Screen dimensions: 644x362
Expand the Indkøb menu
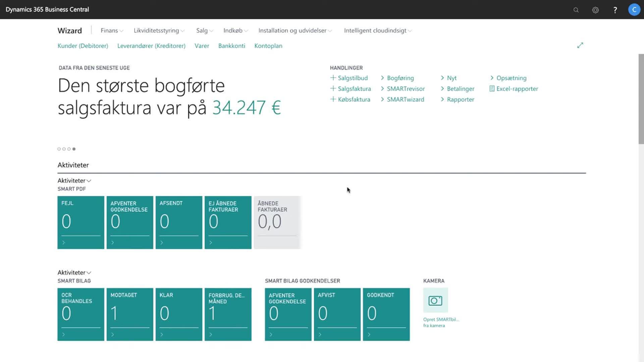[x=236, y=31]
